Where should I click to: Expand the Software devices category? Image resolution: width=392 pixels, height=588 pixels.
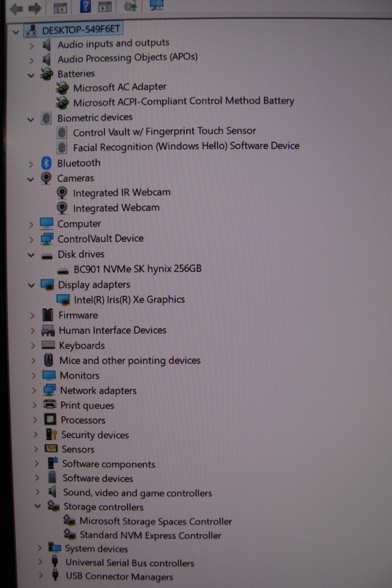click(x=37, y=477)
